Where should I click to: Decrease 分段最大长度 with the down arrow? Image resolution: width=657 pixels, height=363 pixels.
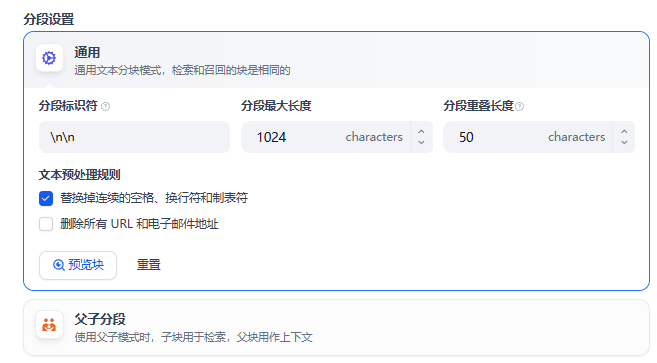tap(421, 143)
